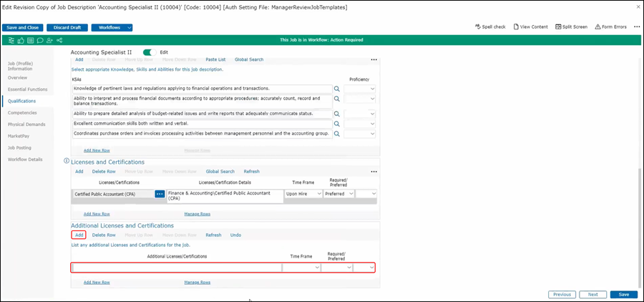
Task: Expand the Time Frame dropdown showing Upon Hire
Action: 303,194
